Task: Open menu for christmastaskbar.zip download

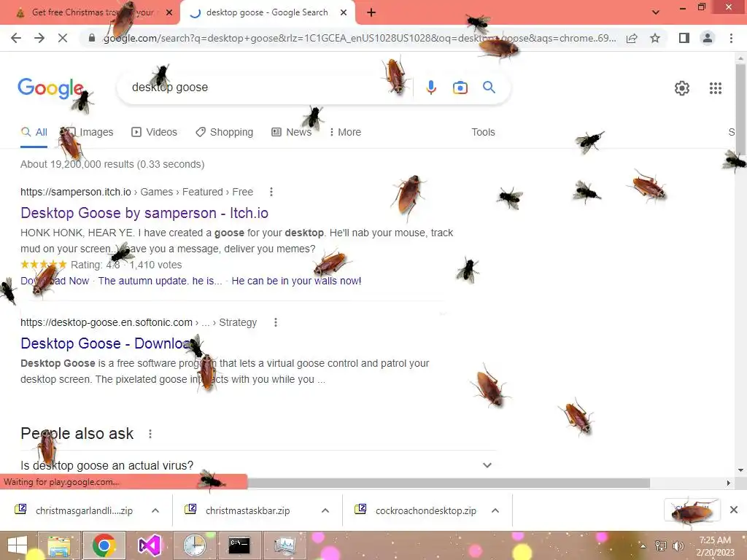Action: (x=325, y=510)
